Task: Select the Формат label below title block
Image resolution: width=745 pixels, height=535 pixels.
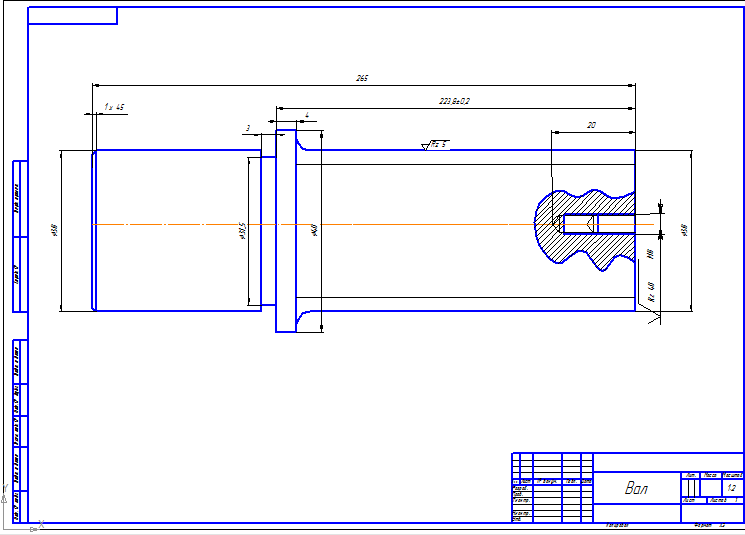Action: pos(702,525)
